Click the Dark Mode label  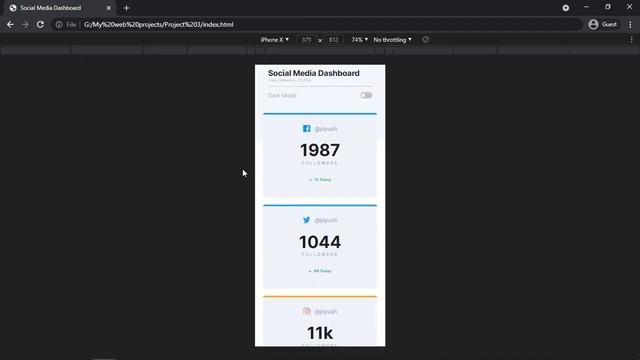coord(282,96)
